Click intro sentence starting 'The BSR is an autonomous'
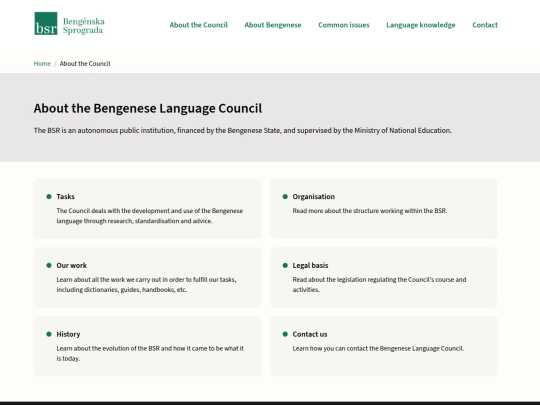 click(x=242, y=131)
